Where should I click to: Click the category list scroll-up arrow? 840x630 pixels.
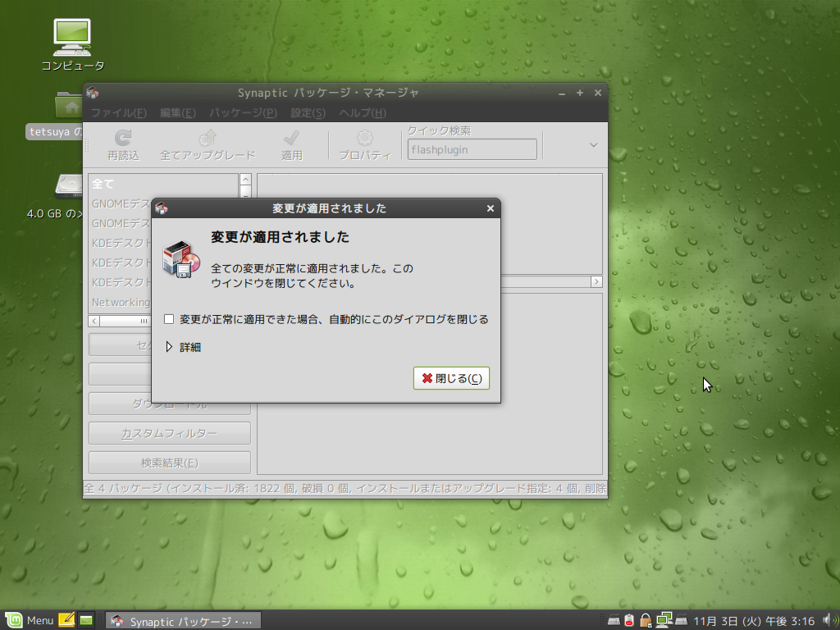point(245,180)
